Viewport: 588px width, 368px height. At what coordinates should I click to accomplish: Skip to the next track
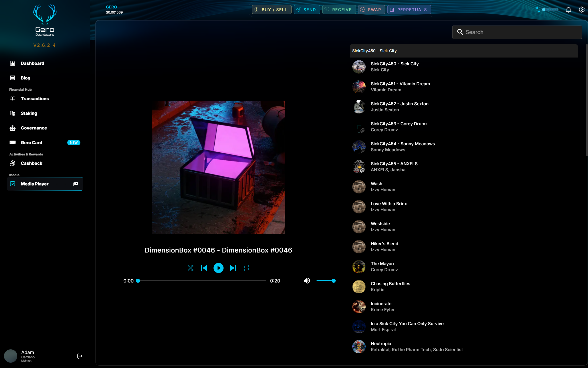tap(233, 268)
